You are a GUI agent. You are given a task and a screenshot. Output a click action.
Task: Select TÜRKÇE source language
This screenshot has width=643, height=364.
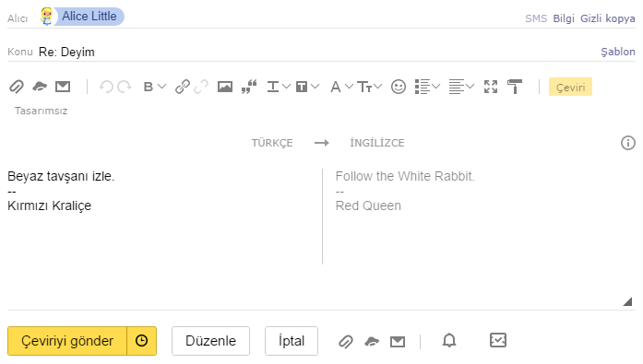(x=272, y=143)
